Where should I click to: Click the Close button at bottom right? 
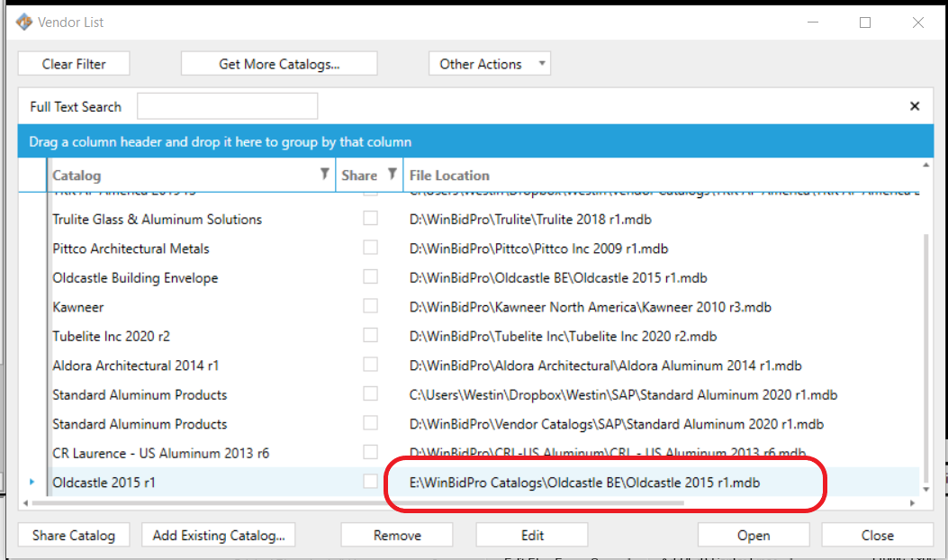pos(877,535)
